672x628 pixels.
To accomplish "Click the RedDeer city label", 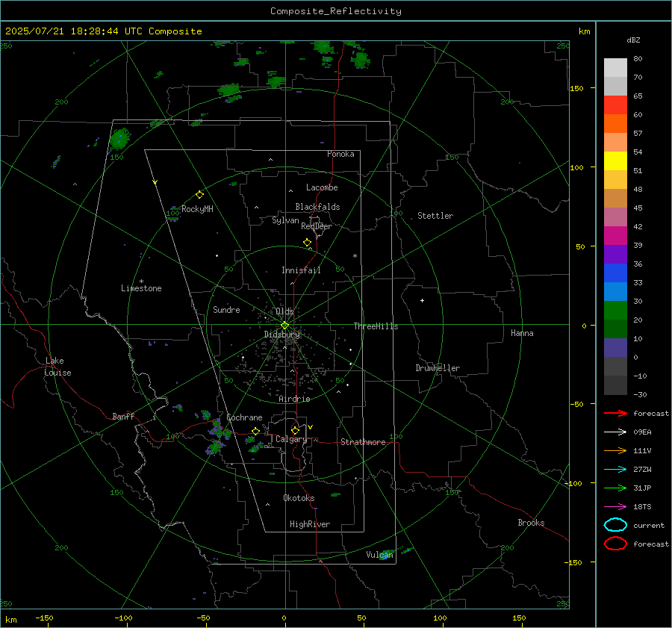I will pyautogui.click(x=317, y=226).
